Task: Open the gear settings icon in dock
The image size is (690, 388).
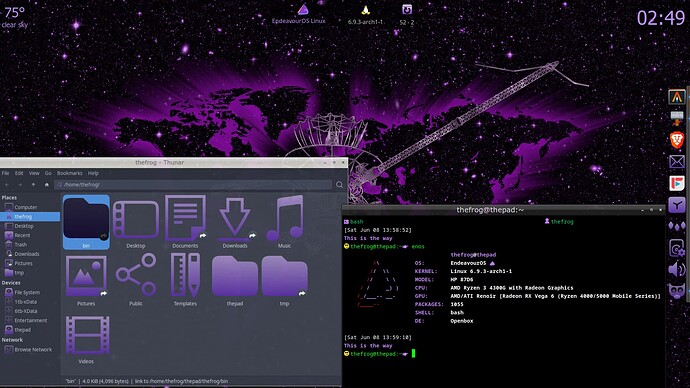Action: pos(677,248)
